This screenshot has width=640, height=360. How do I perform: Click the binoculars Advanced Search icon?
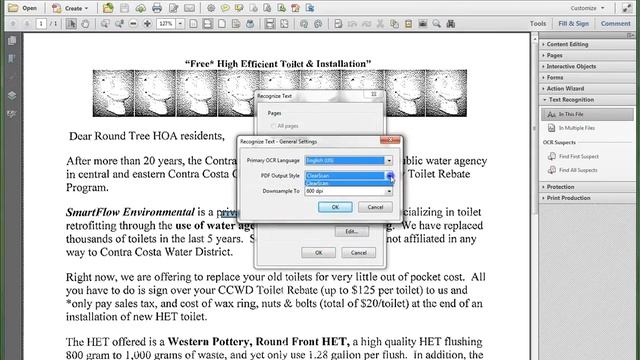(x=451, y=24)
